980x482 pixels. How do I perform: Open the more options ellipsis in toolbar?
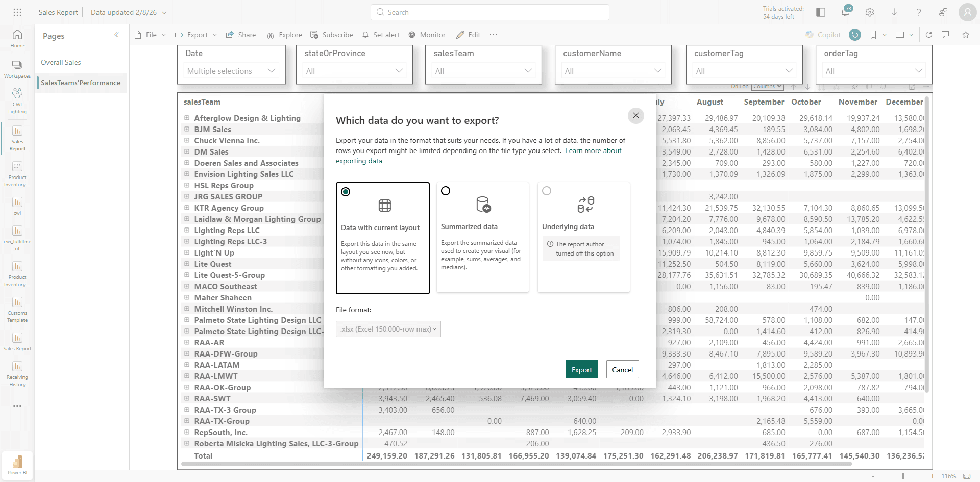(494, 35)
